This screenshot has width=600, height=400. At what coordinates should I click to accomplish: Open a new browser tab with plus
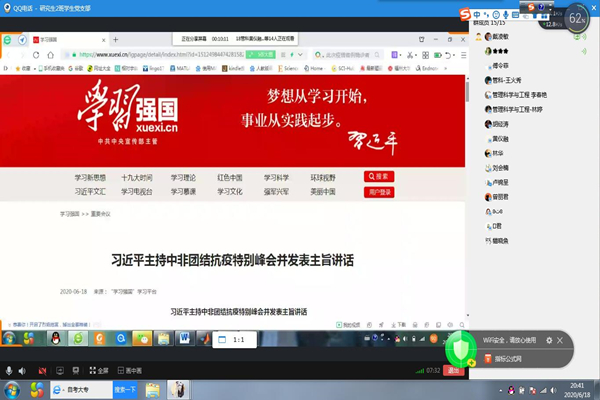(116, 39)
